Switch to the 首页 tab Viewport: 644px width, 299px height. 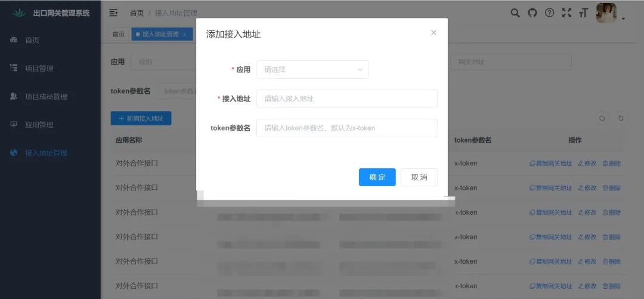[119, 34]
